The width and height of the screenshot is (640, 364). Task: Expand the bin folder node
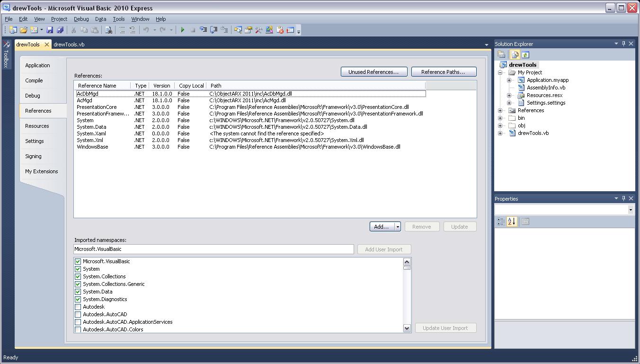pyautogui.click(x=500, y=118)
